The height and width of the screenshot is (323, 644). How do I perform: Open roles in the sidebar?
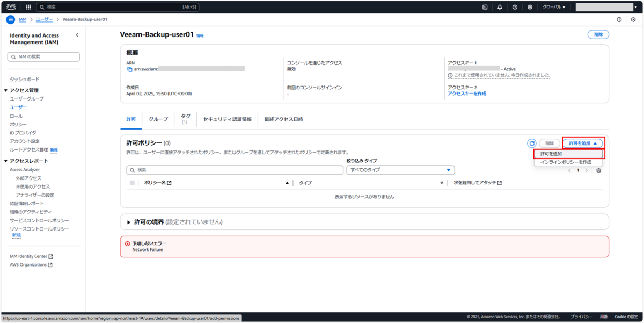coord(16,116)
